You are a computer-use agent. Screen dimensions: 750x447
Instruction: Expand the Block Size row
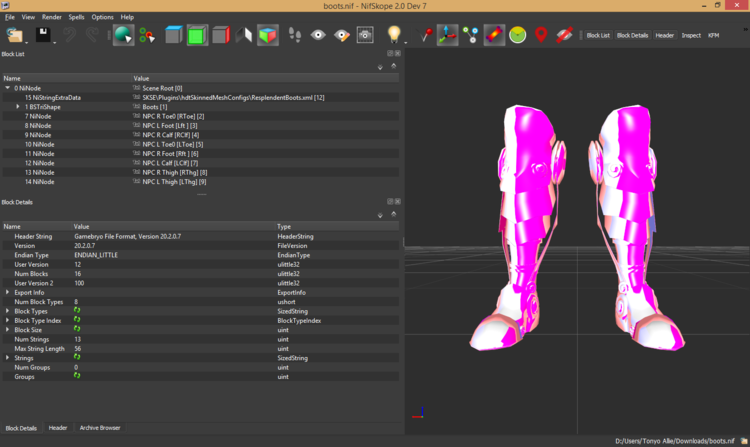(7, 329)
